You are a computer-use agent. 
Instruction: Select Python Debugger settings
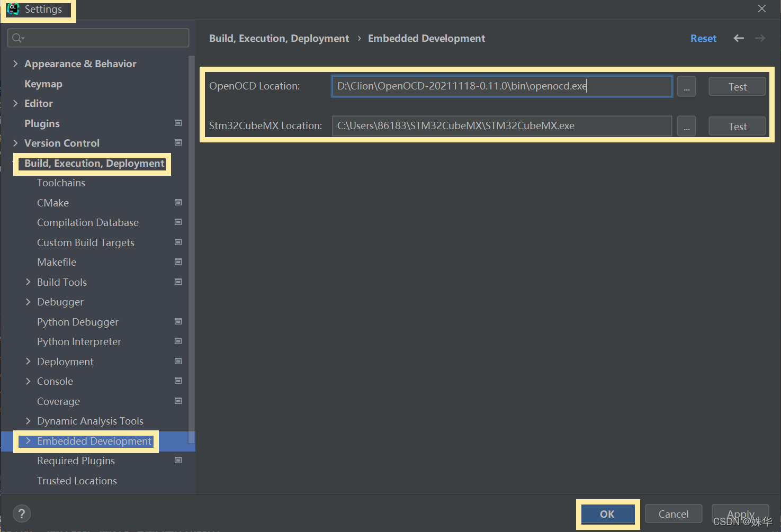click(78, 322)
